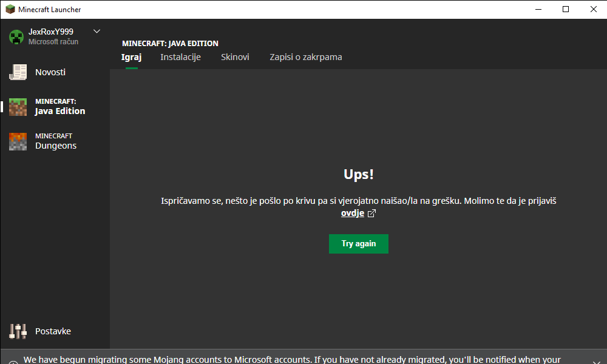Image resolution: width=607 pixels, height=364 pixels.
Task: Click the JexRoxY999 username
Action: (x=51, y=32)
